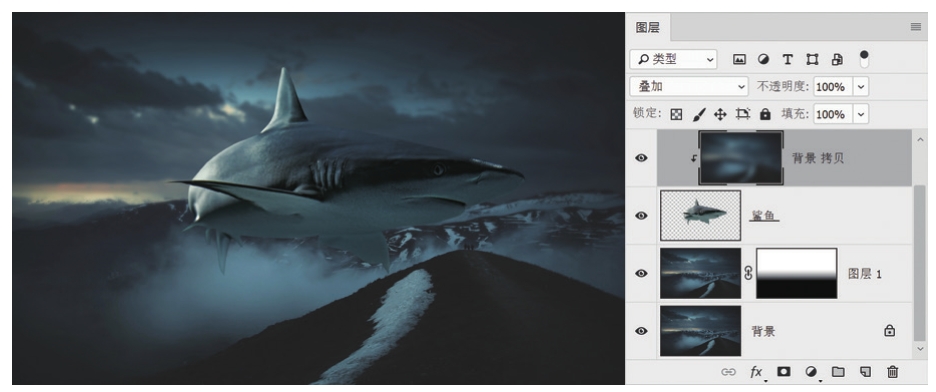Screen dimensions: 936x392
Task: Select the 图层 panel tab
Action: coord(648,27)
